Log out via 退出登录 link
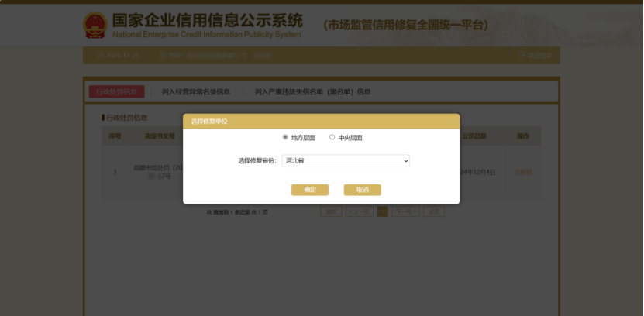 coord(536,56)
